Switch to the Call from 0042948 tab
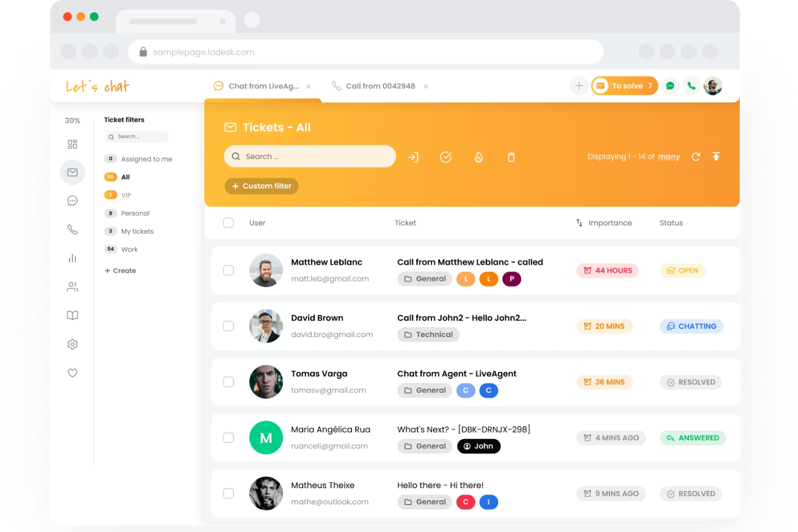The height and width of the screenshot is (532, 798). point(381,86)
